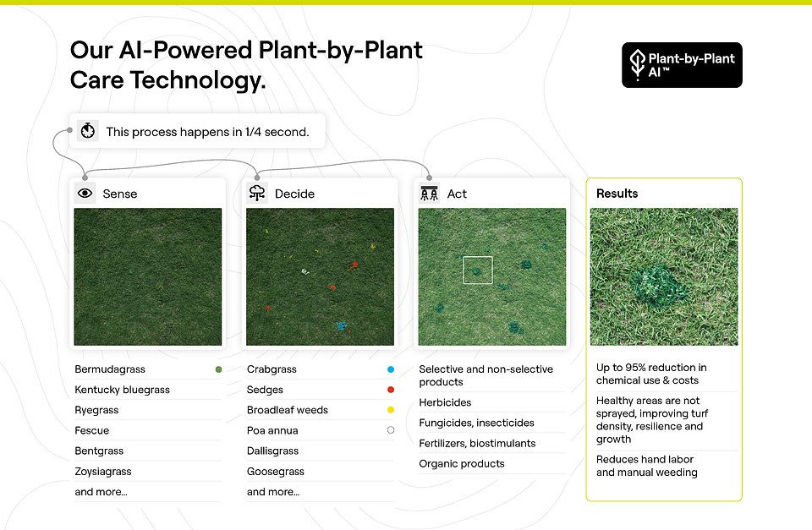Image resolution: width=812 pixels, height=530 pixels.
Task: Click the leaf mark inside the black AI badge
Action: point(636,64)
